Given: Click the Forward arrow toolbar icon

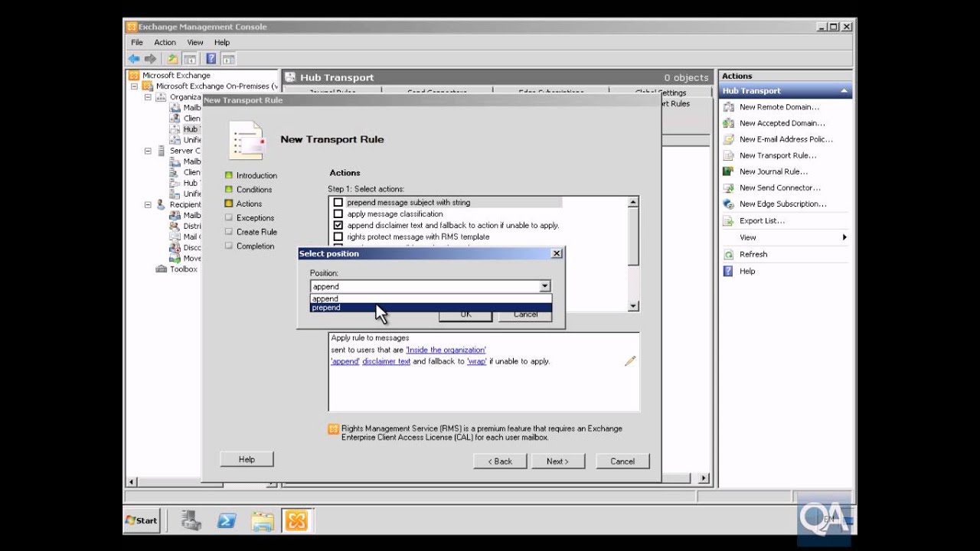Looking at the screenshot, I should click(150, 59).
